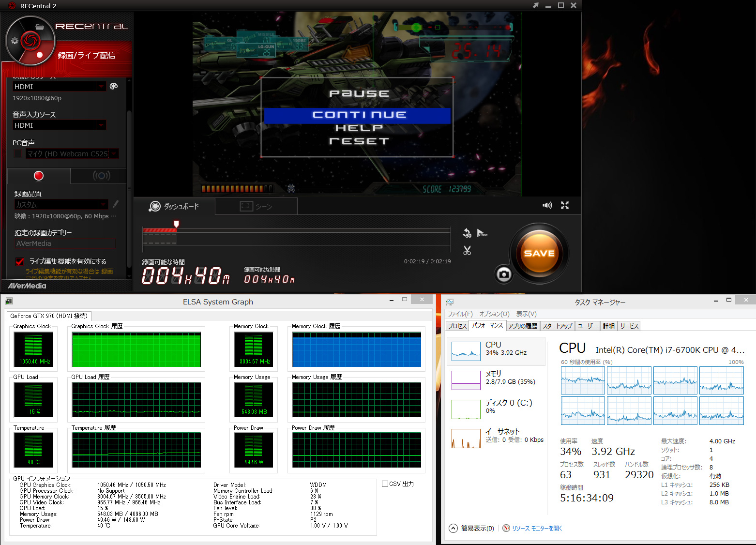
Task: Click the rewind 30 seconds icon
Action: [467, 233]
